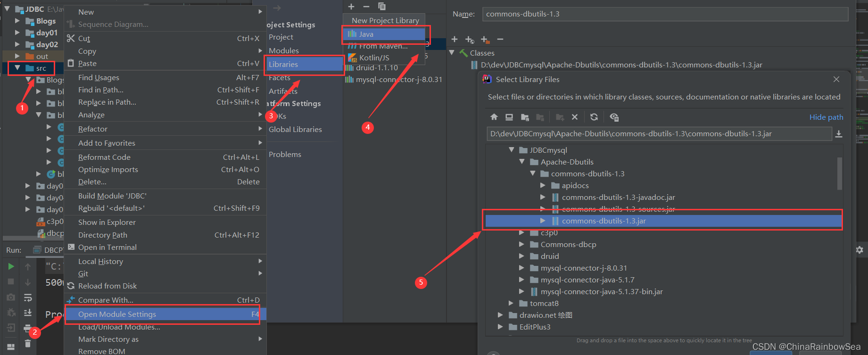Stop the running process in Run panel
The height and width of the screenshot is (355, 868).
[11, 281]
